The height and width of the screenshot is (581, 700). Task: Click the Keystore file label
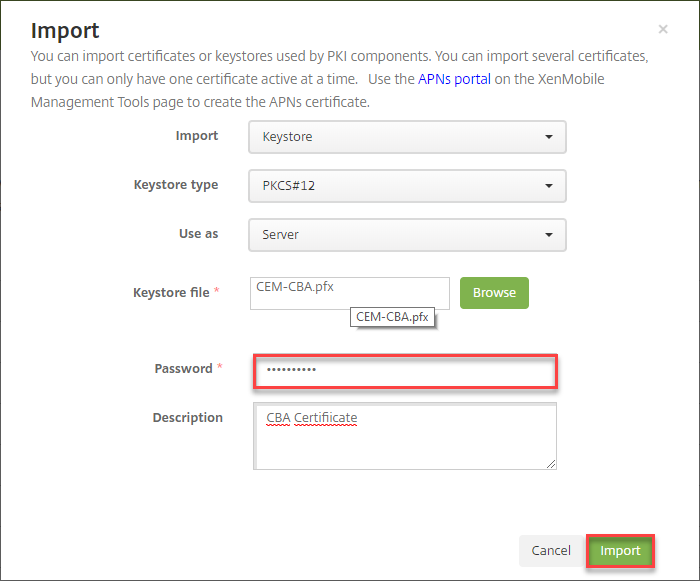[171, 293]
